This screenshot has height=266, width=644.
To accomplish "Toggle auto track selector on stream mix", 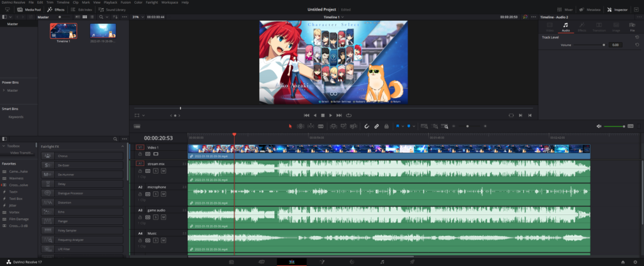I will (147, 171).
